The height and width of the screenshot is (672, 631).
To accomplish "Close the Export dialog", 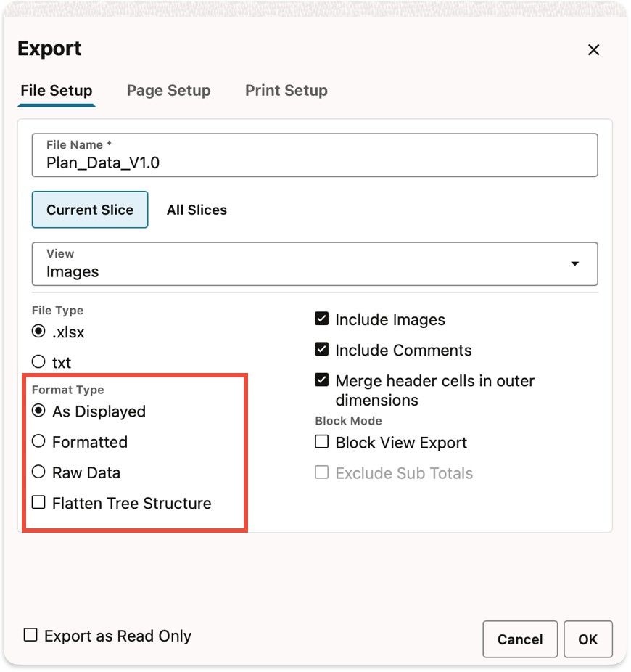I will click(593, 50).
